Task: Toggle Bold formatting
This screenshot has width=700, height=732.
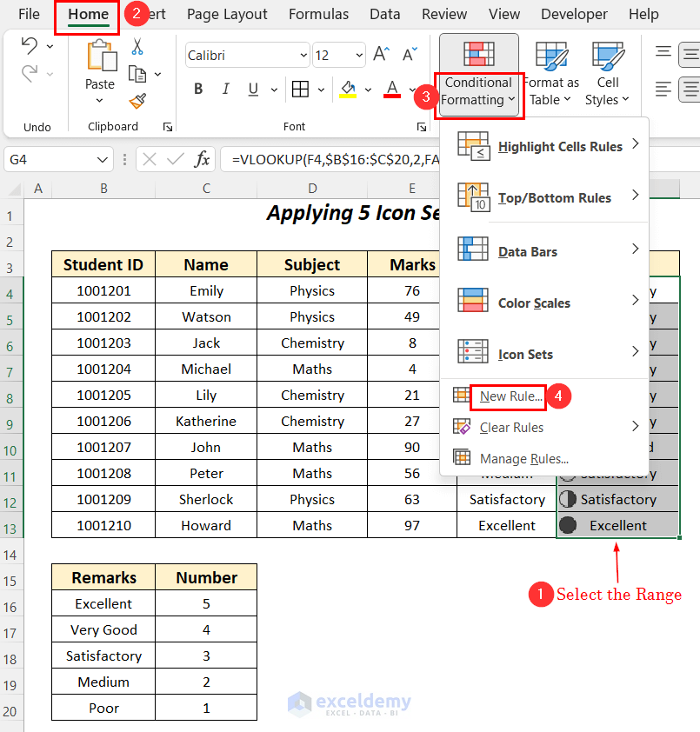Action: click(x=198, y=89)
